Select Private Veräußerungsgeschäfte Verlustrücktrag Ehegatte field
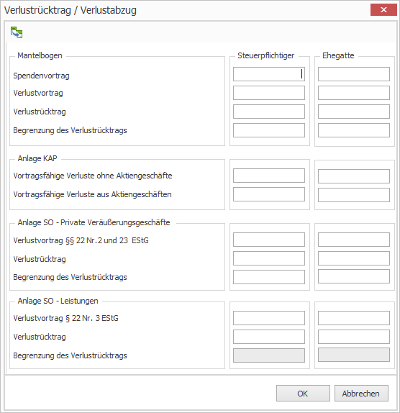The width and height of the screenshot is (400, 413). 354,258
